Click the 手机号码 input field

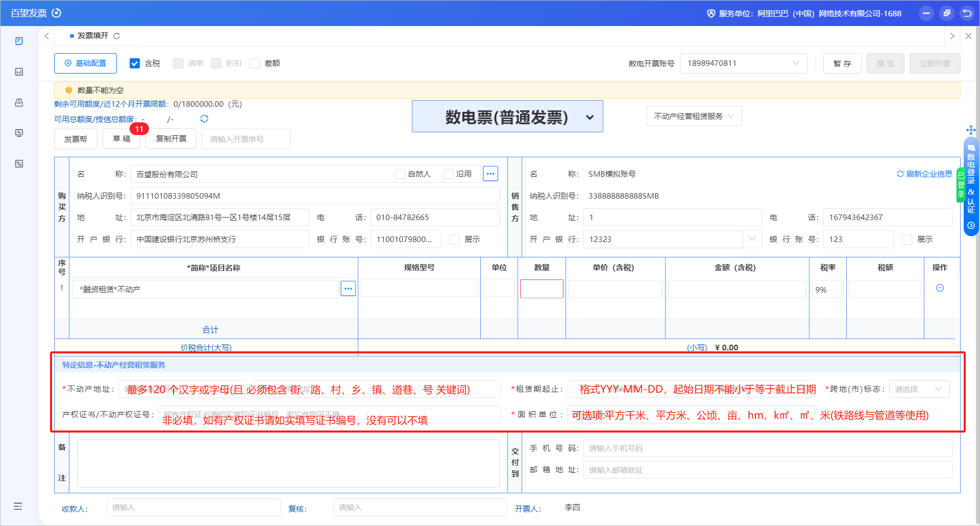(x=767, y=448)
